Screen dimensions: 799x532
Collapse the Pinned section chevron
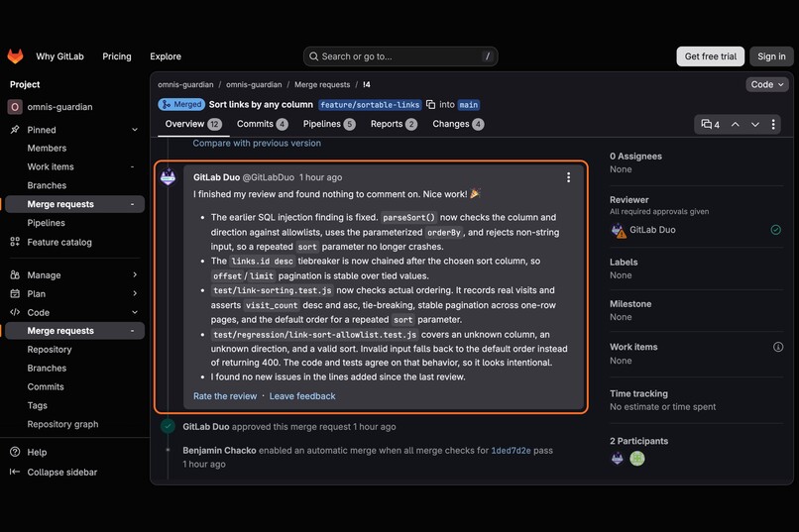click(135, 130)
